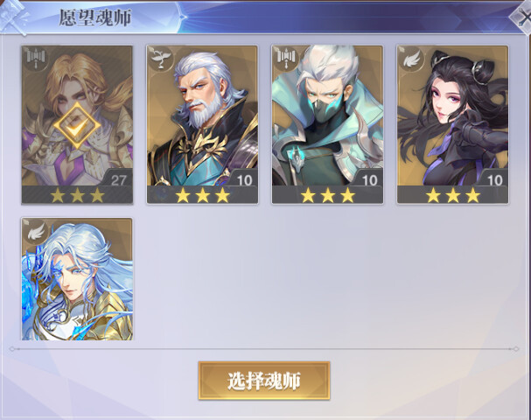Screen dimensions: 531x420
Task: Click the level 27 badge on blonde hero
Action: 118,179
